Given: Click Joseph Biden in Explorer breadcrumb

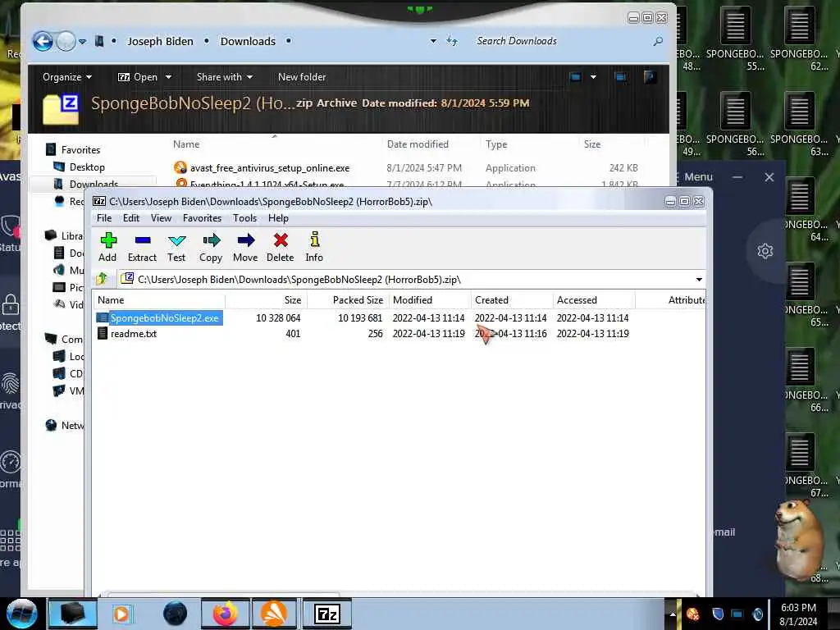Looking at the screenshot, I should [x=160, y=41].
